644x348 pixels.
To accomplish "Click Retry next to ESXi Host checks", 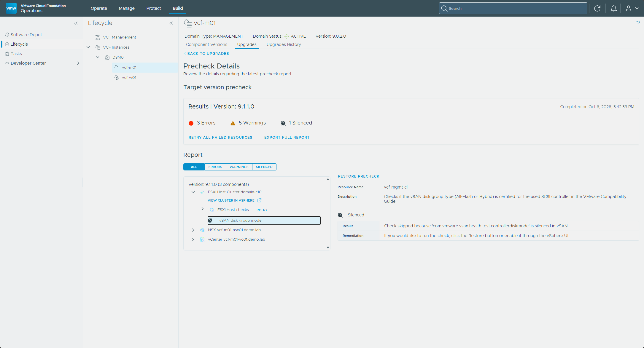I will (x=262, y=210).
